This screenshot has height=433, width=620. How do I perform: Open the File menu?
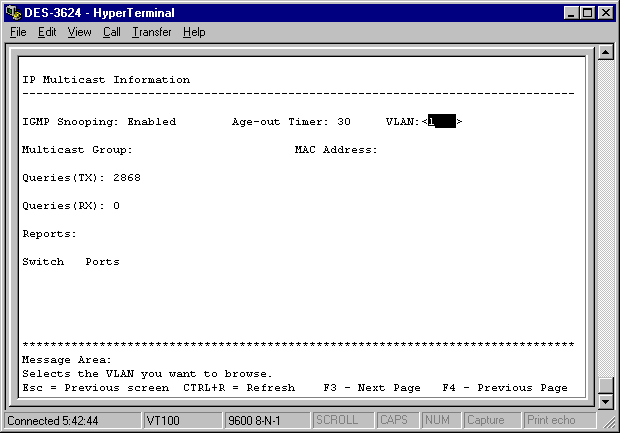pos(18,32)
